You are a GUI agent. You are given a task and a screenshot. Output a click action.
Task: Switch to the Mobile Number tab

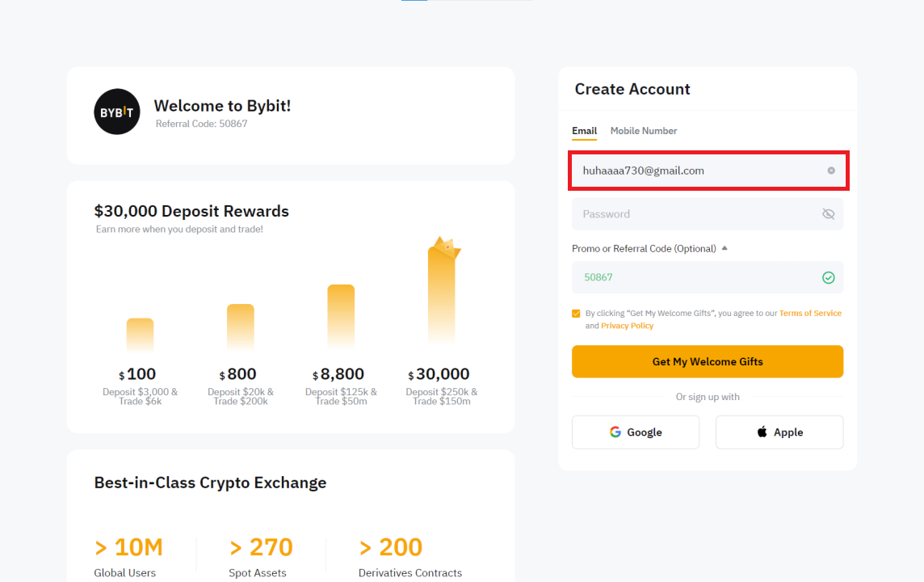click(x=644, y=131)
